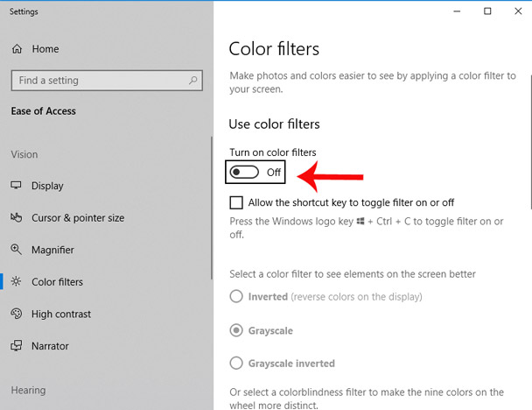Click the Display monitor icon
532x410 pixels.
(17, 186)
